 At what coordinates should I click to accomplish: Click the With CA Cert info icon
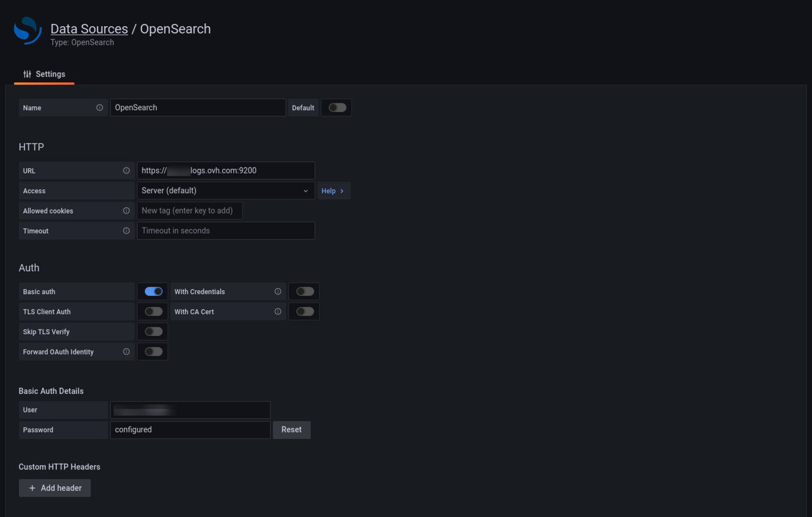pos(278,312)
